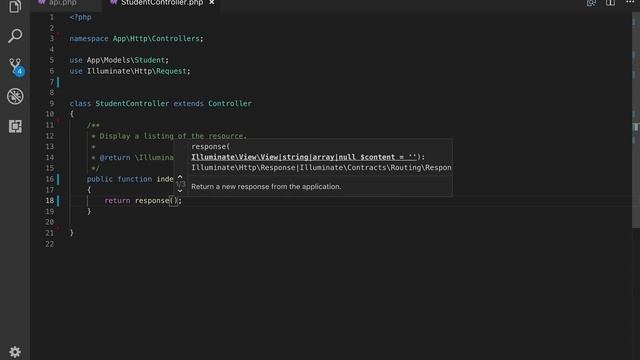The image size is (640, 360).
Task: Open the Search sidebar panel
Action: click(x=15, y=36)
